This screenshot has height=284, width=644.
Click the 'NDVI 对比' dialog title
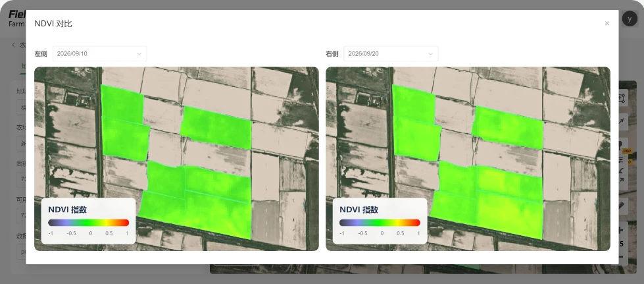coord(53,24)
